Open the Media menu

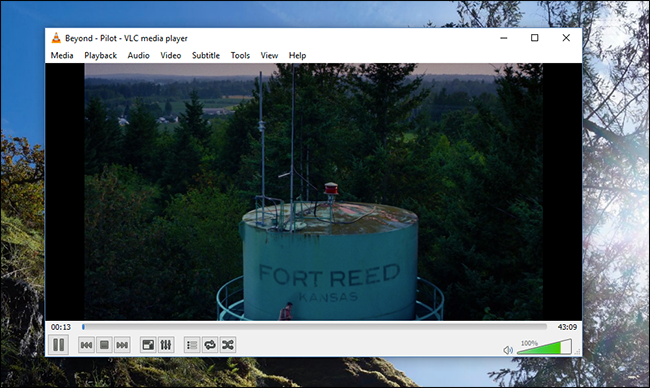pyautogui.click(x=62, y=56)
